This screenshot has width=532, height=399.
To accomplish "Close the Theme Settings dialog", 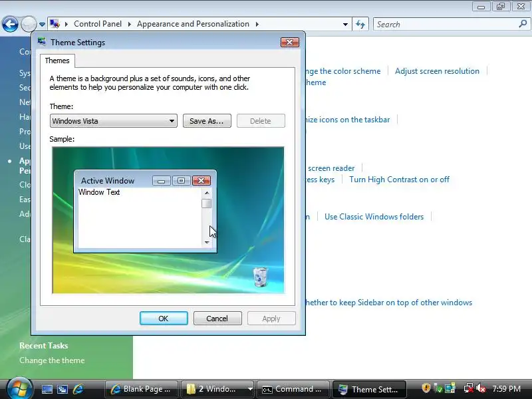I will pos(290,42).
